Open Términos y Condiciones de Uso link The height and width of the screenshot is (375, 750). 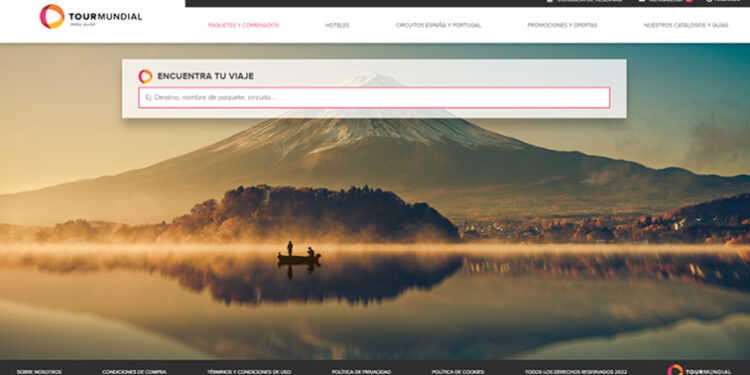[249, 372]
